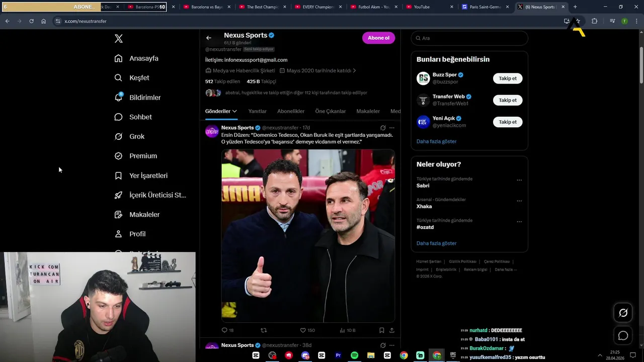Switch to the Öne Çıkanlar tab
This screenshot has height=362, width=644.
[331, 111]
